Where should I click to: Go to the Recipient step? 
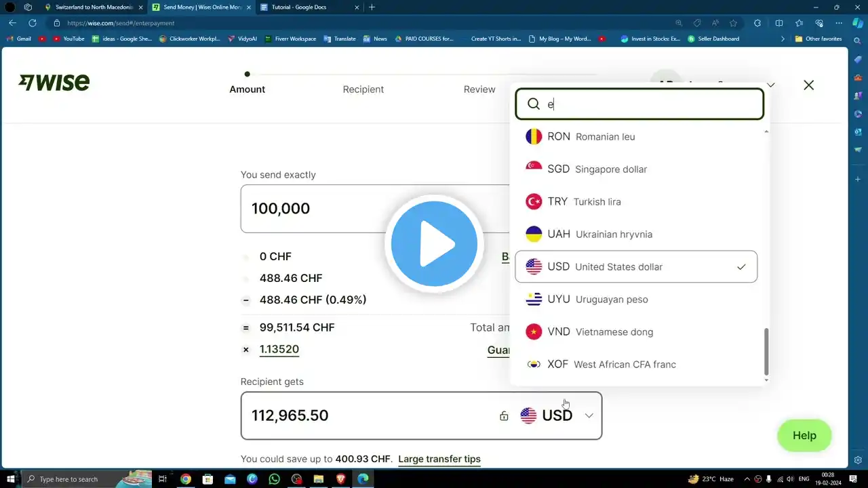363,89
